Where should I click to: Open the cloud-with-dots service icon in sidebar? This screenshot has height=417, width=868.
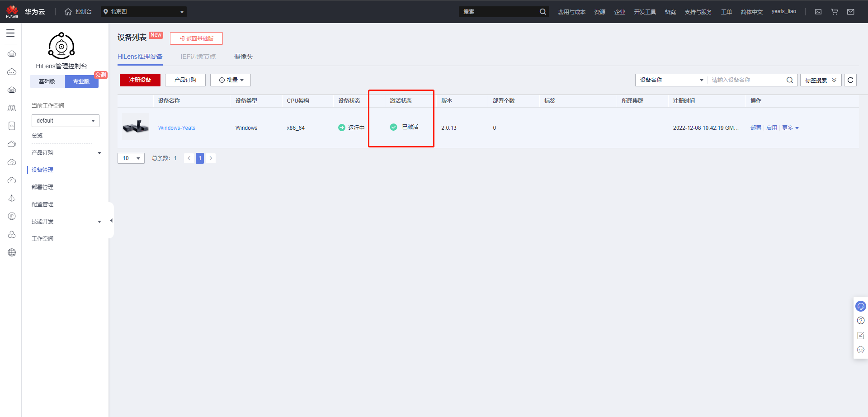[12, 72]
